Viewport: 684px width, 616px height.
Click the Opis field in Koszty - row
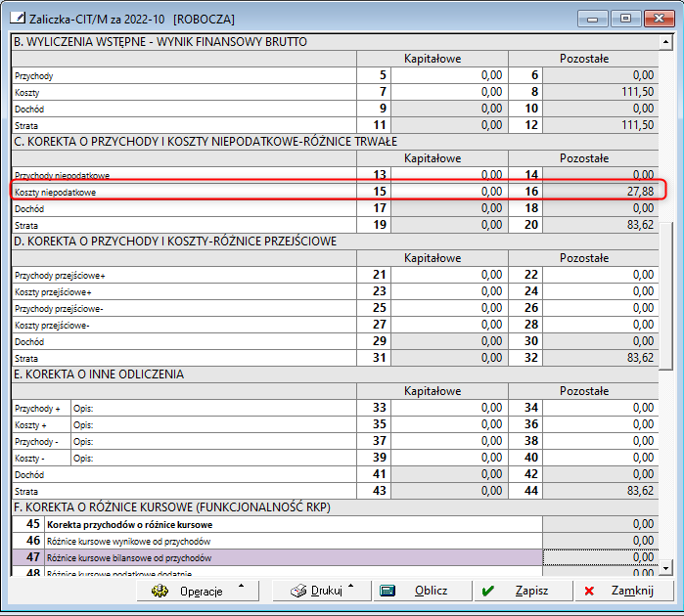point(213,458)
